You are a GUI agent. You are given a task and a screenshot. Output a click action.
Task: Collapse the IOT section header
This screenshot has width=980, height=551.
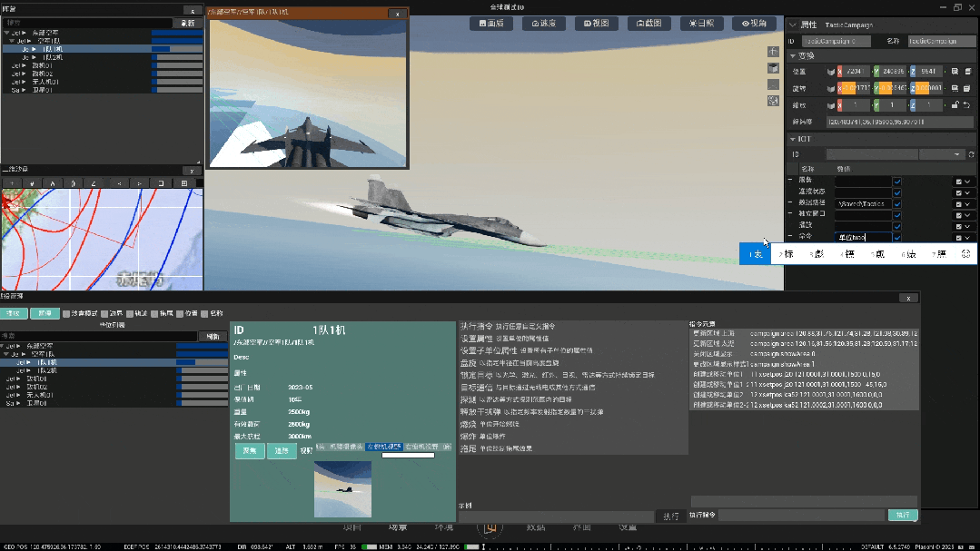coord(793,139)
